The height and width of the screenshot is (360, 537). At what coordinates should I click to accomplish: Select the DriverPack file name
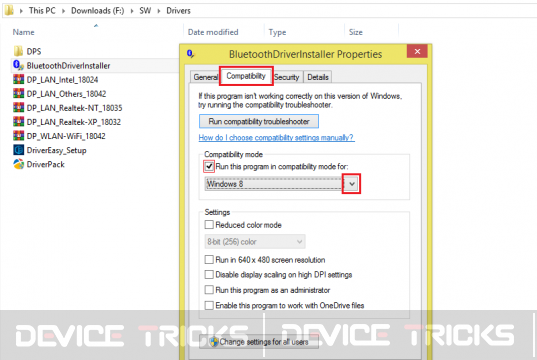pos(46,164)
